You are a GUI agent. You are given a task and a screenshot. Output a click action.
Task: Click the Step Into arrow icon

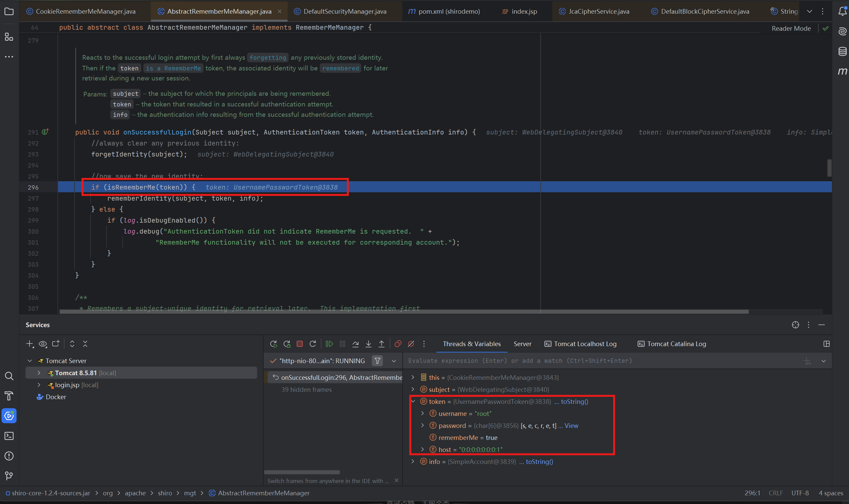369,344
